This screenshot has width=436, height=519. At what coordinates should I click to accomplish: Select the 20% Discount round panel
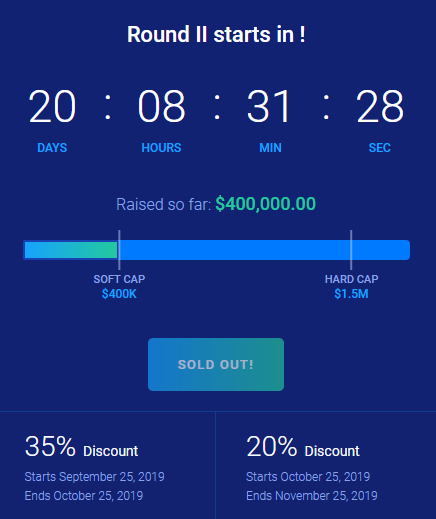326,465
